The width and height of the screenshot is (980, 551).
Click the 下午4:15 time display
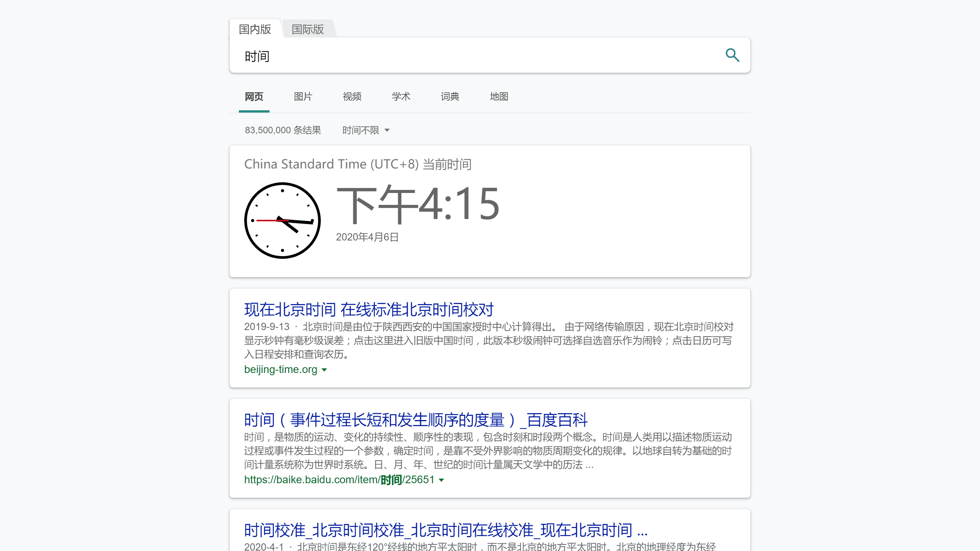click(418, 204)
